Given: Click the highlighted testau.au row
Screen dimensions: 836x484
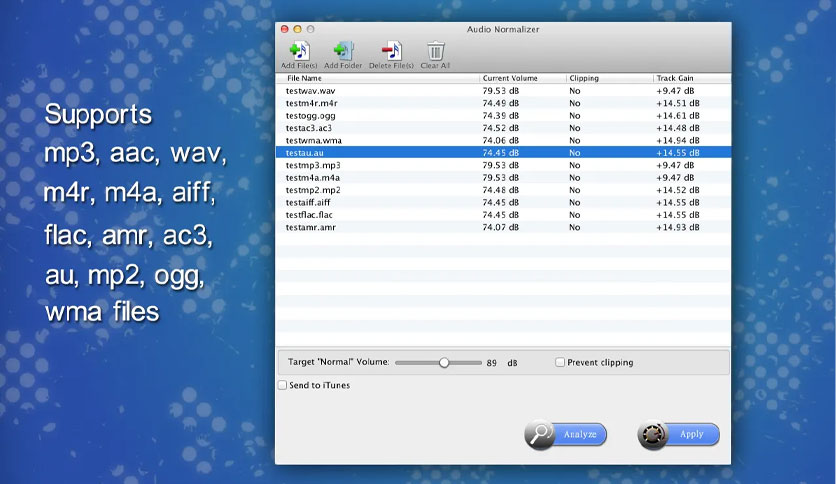Looking at the screenshot, I should pyautogui.click(x=503, y=152).
